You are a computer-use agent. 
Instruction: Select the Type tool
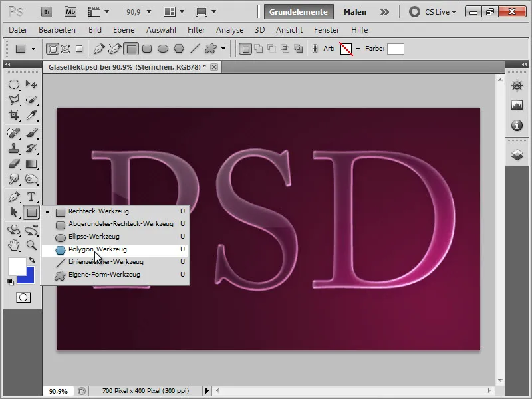tap(31, 196)
